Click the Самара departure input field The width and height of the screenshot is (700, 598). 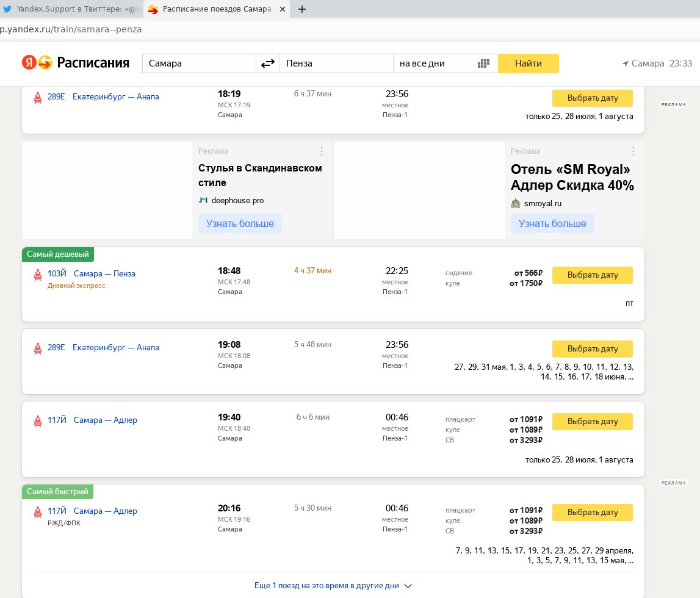199,63
